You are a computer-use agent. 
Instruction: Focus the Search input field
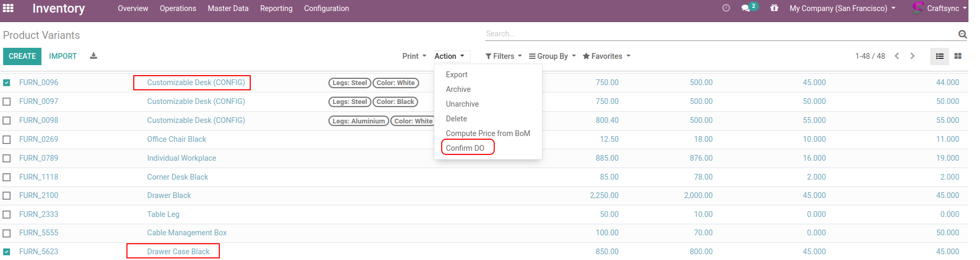click(719, 34)
